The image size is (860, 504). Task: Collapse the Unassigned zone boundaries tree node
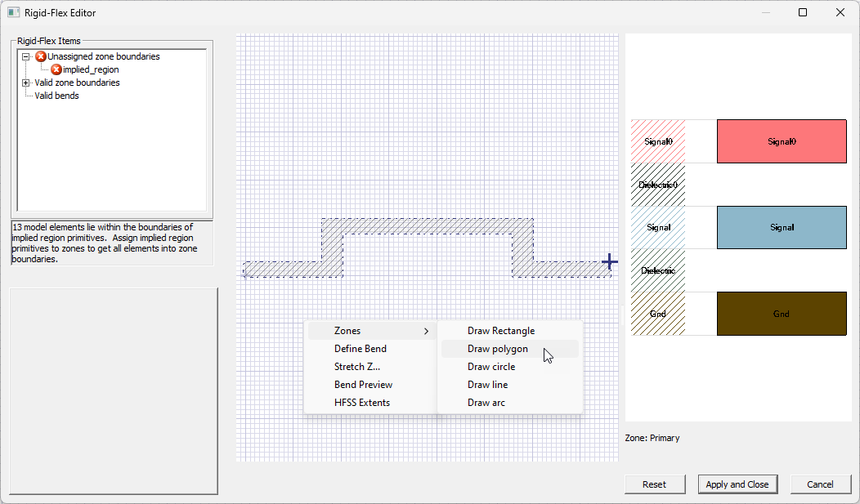pos(28,56)
